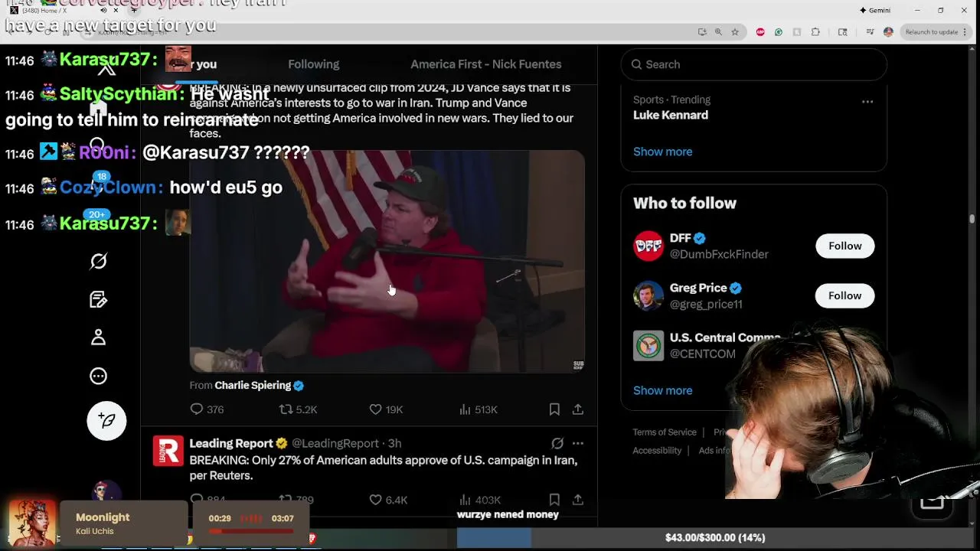
Task: Click the install app icon in address bar
Action: (702, 32)
